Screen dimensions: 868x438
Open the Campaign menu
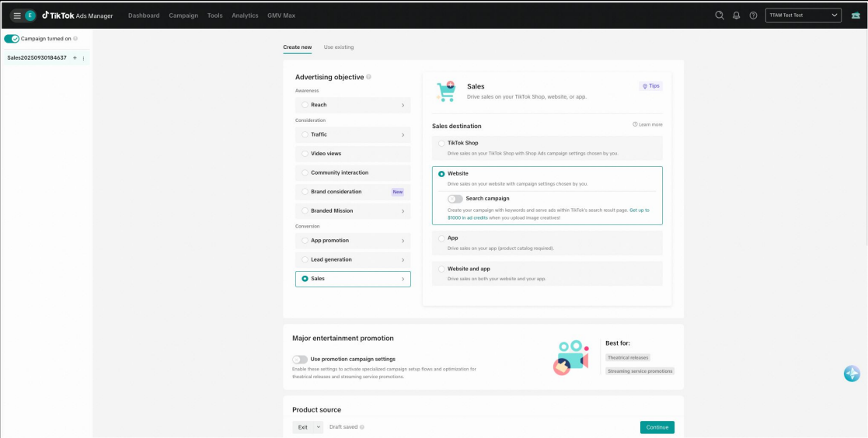183,16
